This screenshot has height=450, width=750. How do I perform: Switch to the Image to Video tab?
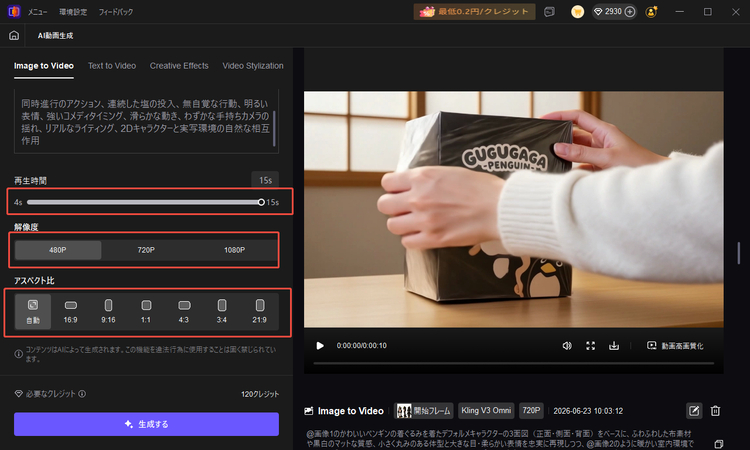44,66
